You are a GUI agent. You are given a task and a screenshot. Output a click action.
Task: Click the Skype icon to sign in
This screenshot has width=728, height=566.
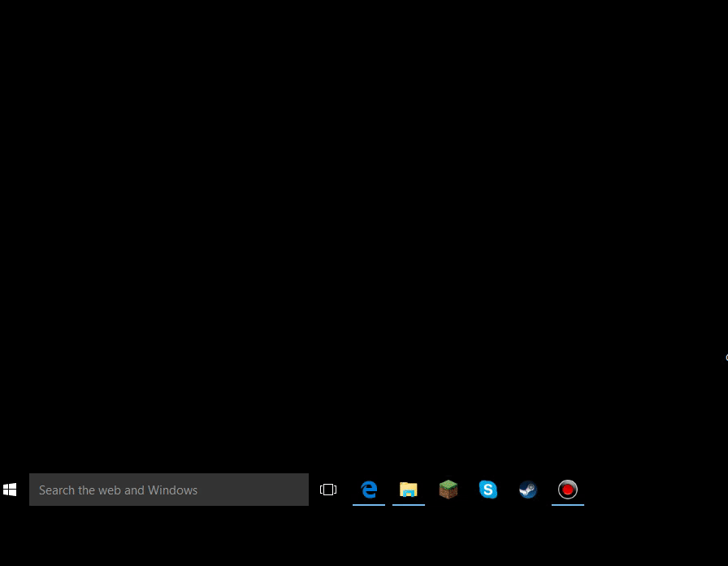coord(488,490)
